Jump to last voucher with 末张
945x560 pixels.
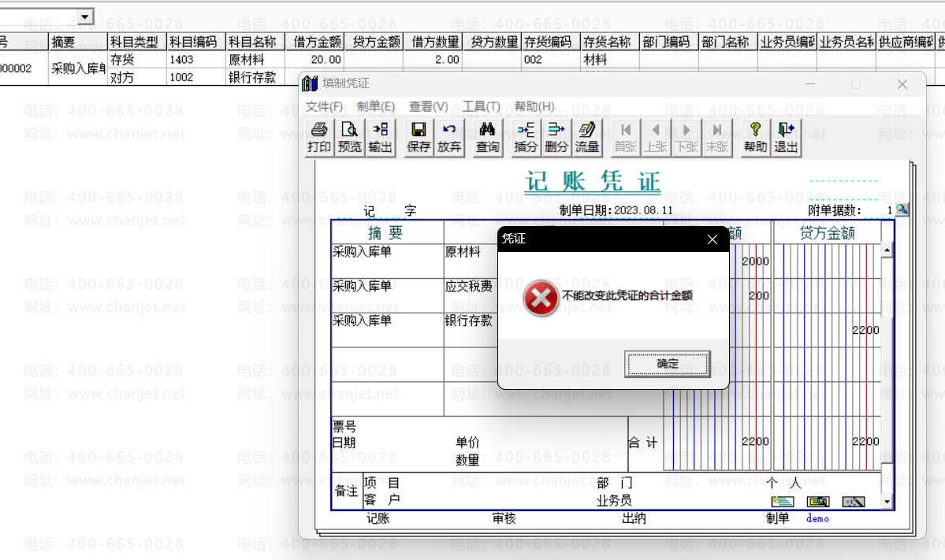[717, 137]
